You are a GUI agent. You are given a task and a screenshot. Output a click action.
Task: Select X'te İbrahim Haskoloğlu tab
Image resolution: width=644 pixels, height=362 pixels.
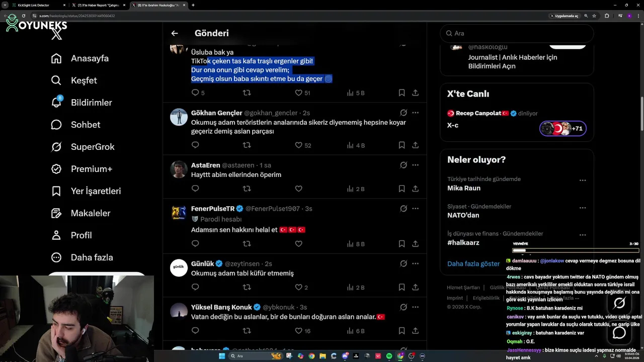[159, 5]
